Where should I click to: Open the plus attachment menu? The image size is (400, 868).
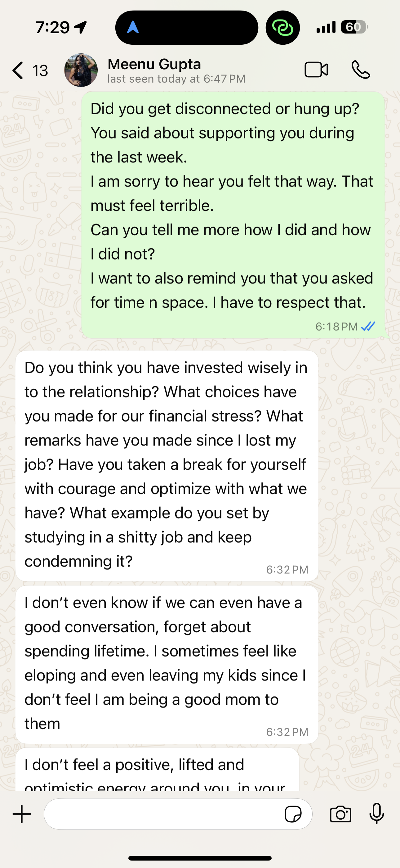[x=22, y=814]
